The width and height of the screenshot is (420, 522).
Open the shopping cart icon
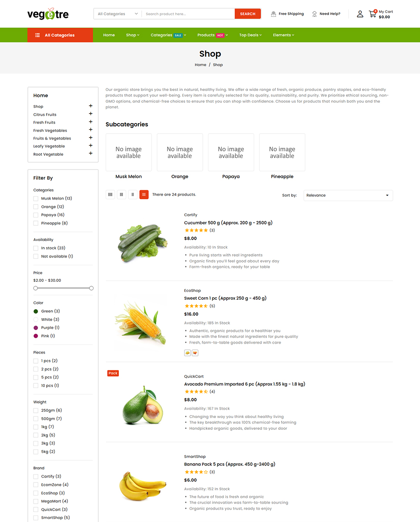click(x=373, y=14)
